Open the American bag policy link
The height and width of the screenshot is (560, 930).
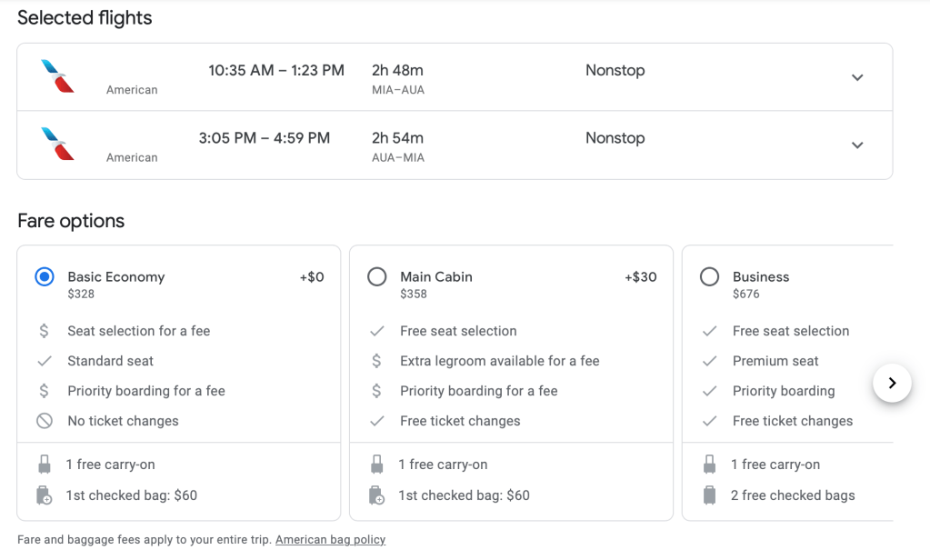click(x=330, y=539)
